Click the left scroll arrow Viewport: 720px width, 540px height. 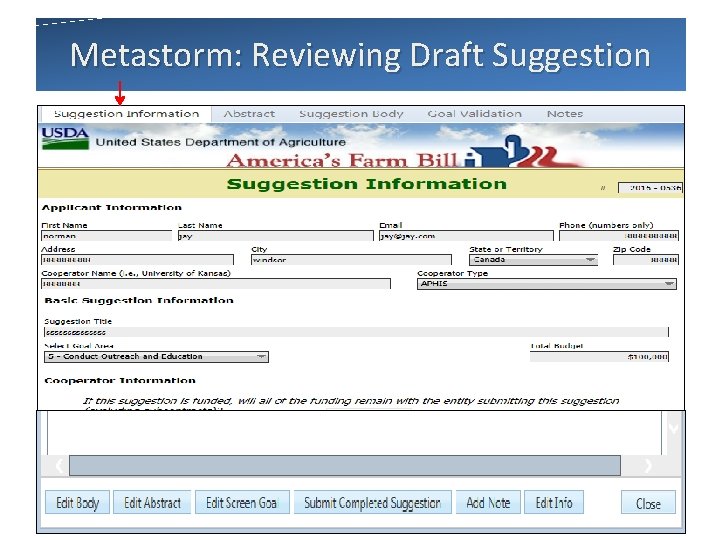click(59, 466)
